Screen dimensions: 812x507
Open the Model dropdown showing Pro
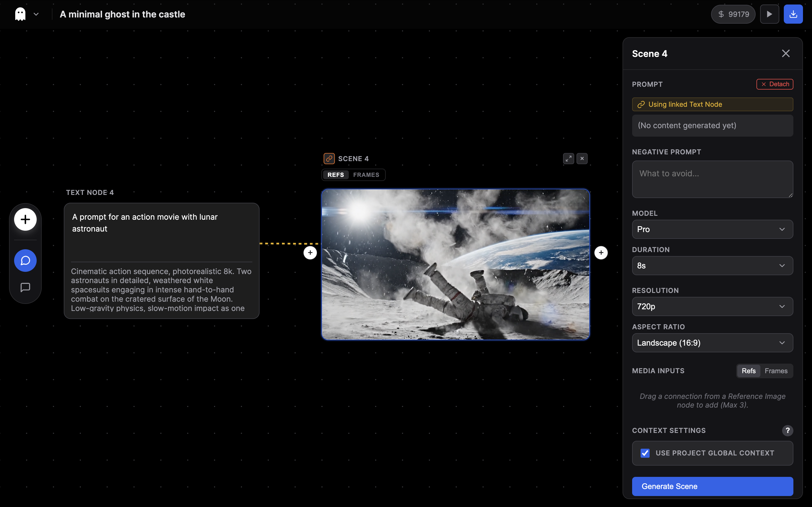pos(712,229)
